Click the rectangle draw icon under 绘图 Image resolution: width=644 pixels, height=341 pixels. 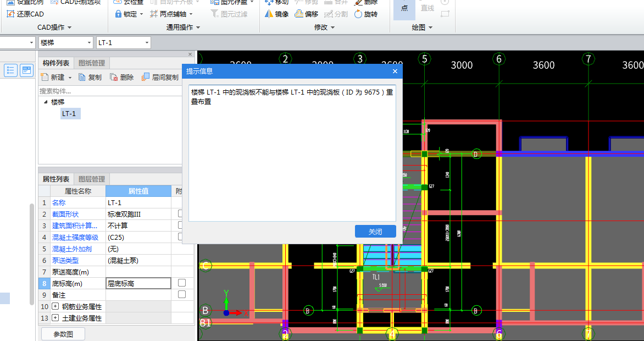445,14
